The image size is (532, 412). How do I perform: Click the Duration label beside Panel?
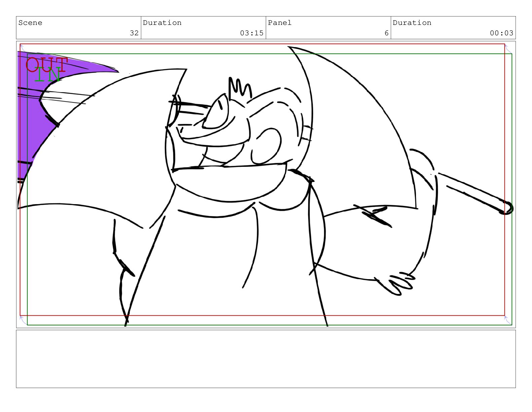(412, 23)
